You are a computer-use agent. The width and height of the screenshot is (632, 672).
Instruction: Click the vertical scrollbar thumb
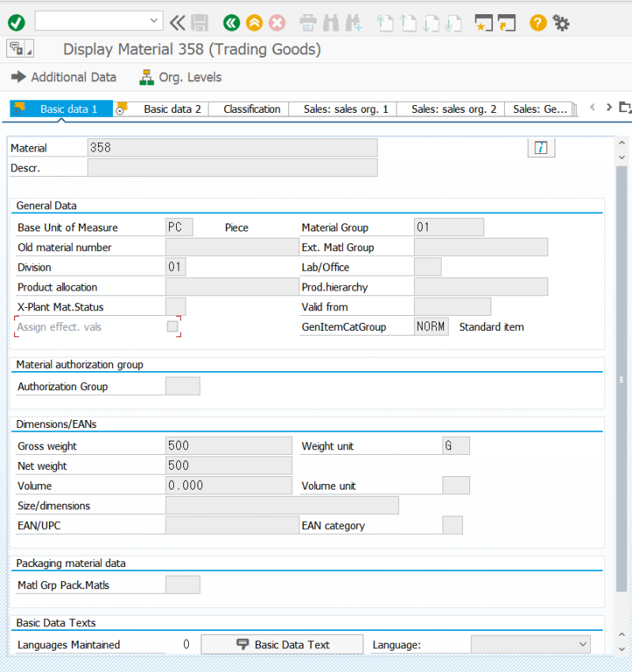click(x=622, y=379)
